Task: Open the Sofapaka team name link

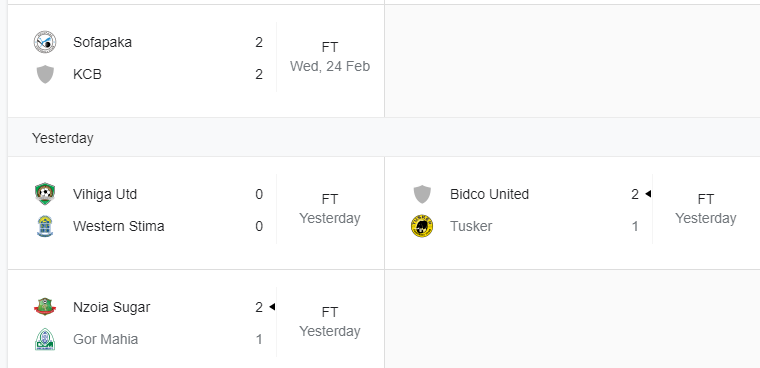Action: 102,42
